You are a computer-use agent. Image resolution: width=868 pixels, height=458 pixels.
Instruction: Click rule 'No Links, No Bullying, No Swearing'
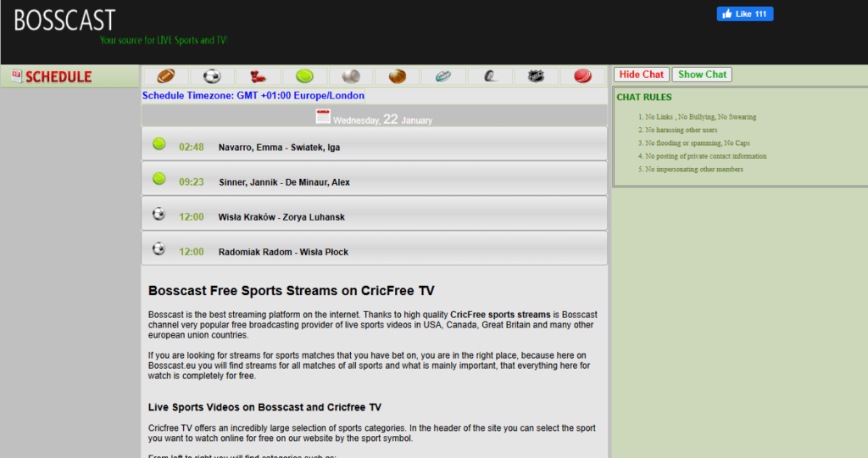[x=700, y=117]
